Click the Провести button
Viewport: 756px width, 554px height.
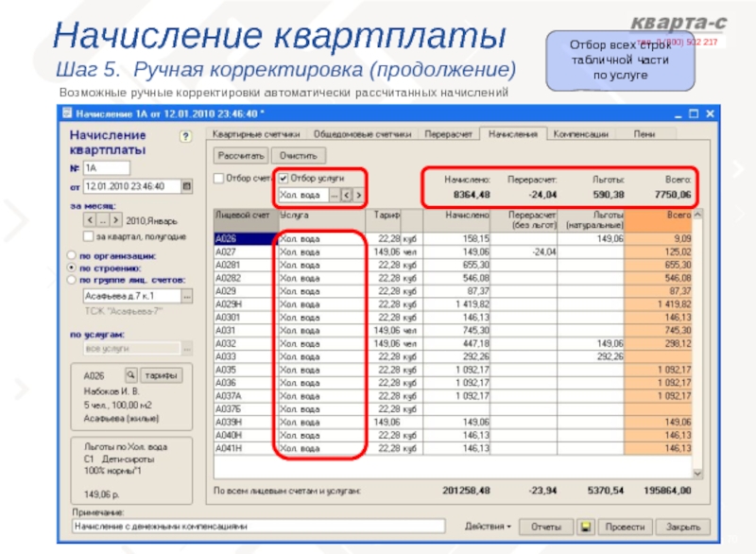(625, 527)
